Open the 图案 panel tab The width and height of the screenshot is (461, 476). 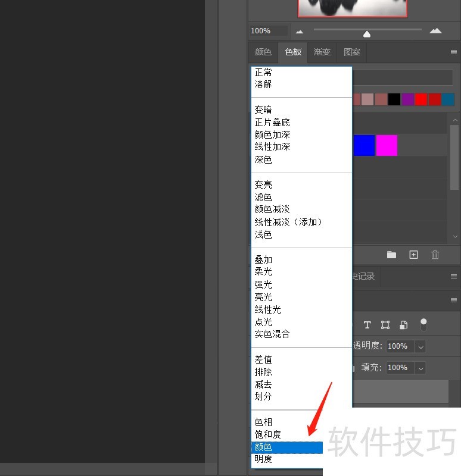pyautogui.click(x=352, y=52)
